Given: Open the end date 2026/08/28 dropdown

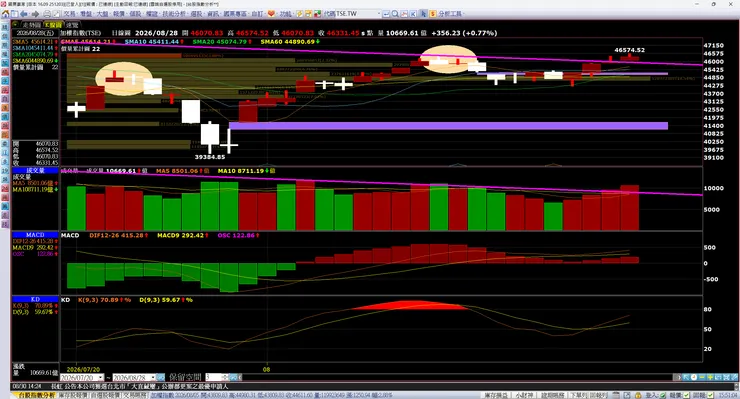Looking at the screenshot, I should pos(153,378).
